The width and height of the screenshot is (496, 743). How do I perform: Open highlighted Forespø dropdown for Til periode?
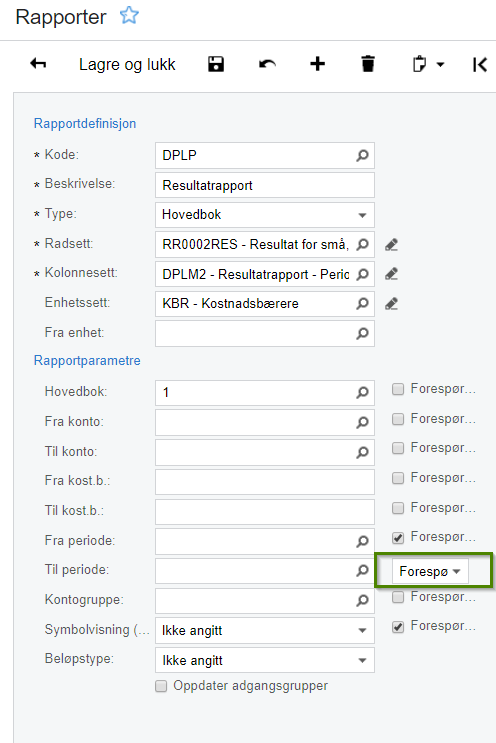430,571
